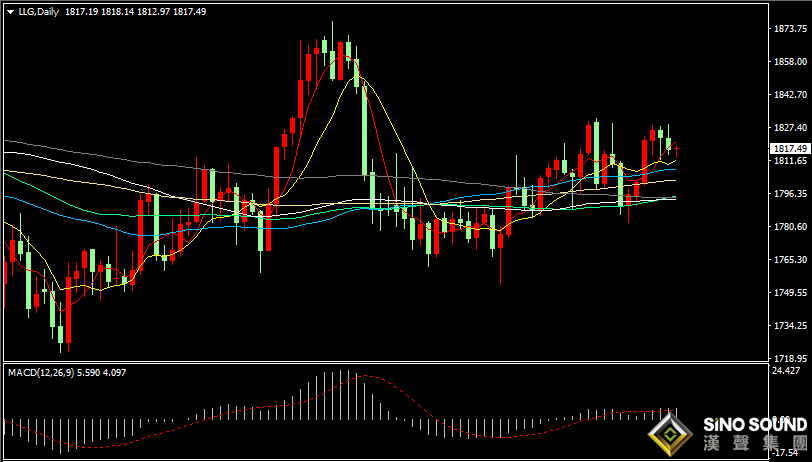Click the 1858.00 price axis label
Screen dimensions: 812x462
(788, 62)
